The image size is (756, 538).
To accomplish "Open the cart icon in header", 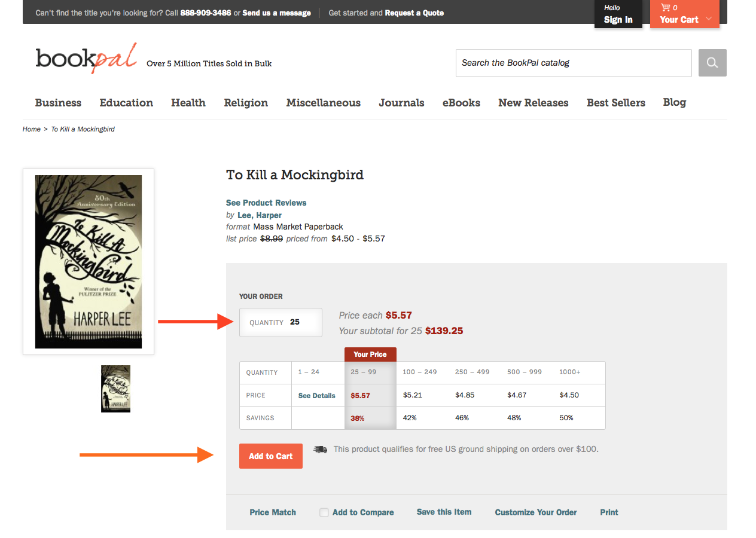I will click(x=665, y=8).
